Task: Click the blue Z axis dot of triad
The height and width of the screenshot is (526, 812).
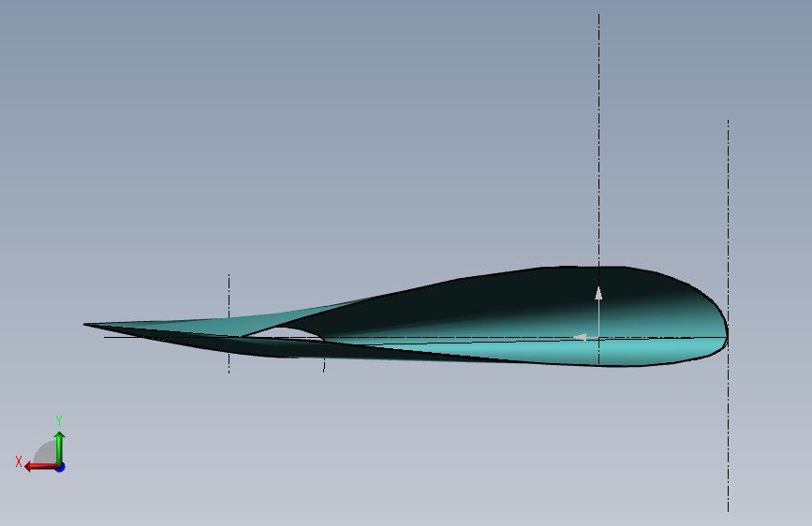Action: [x=61, y=467]
